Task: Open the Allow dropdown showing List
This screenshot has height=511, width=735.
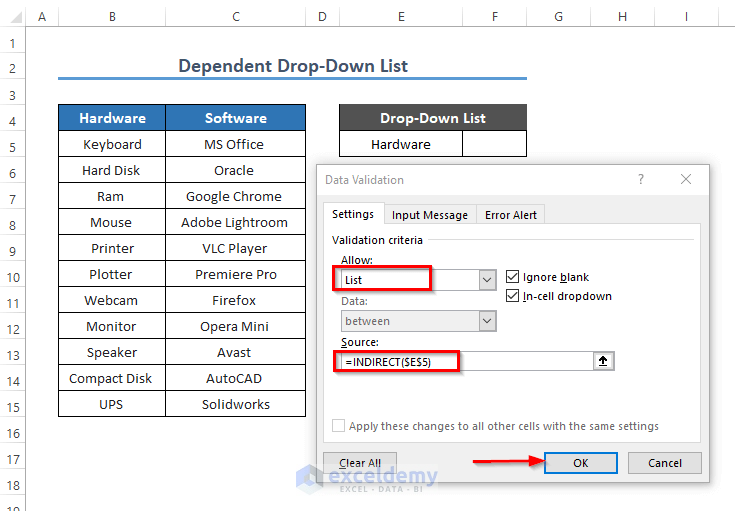Action: (x=487, y=280)
